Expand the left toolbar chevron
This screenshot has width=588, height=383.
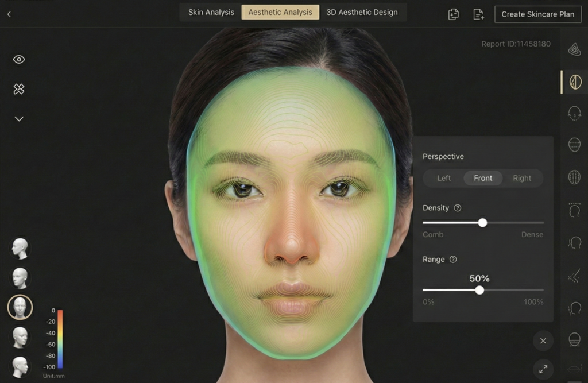pyautogui.click(x=19, y=119)
